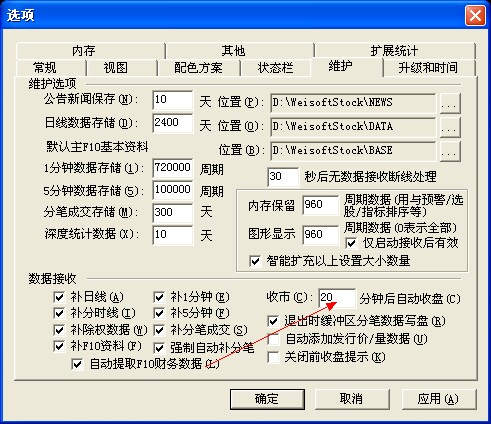Open the 状态栏 tab
This screenshot has width=491, height=424.
pyautogui.click(x=276, y=68)
